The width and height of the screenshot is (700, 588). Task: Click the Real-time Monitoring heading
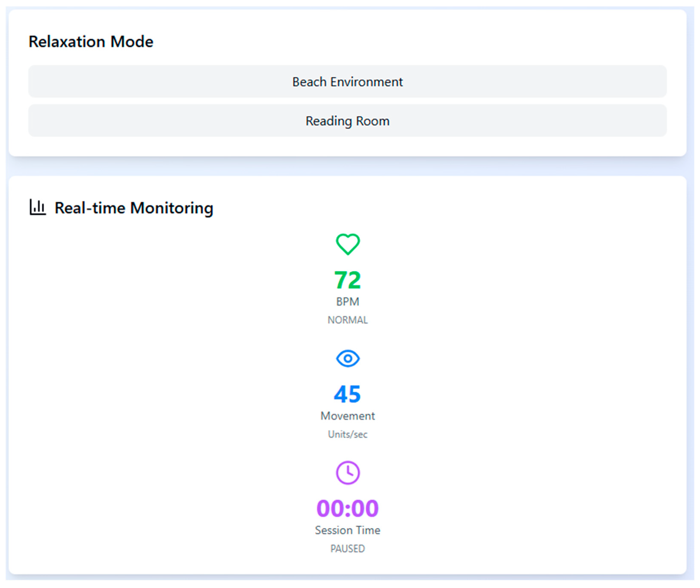click(134, 208)
